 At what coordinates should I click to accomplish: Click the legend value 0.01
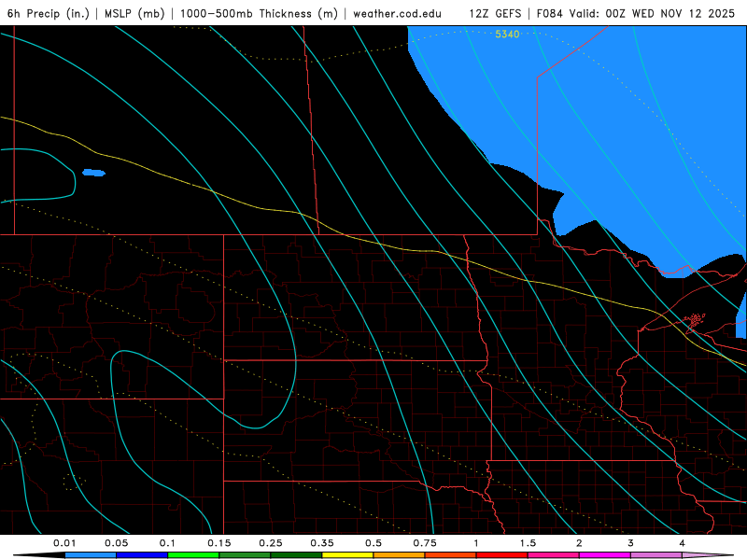(x=64, y=543)
